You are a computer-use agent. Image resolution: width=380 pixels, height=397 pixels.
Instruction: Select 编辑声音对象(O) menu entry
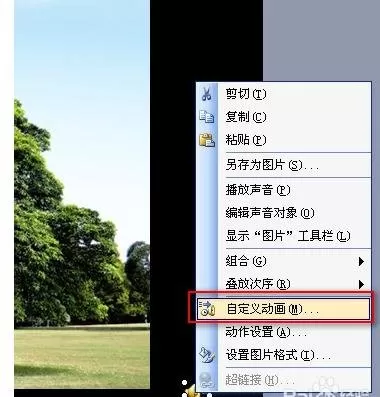pyautogui.click(x=283, y=213)
